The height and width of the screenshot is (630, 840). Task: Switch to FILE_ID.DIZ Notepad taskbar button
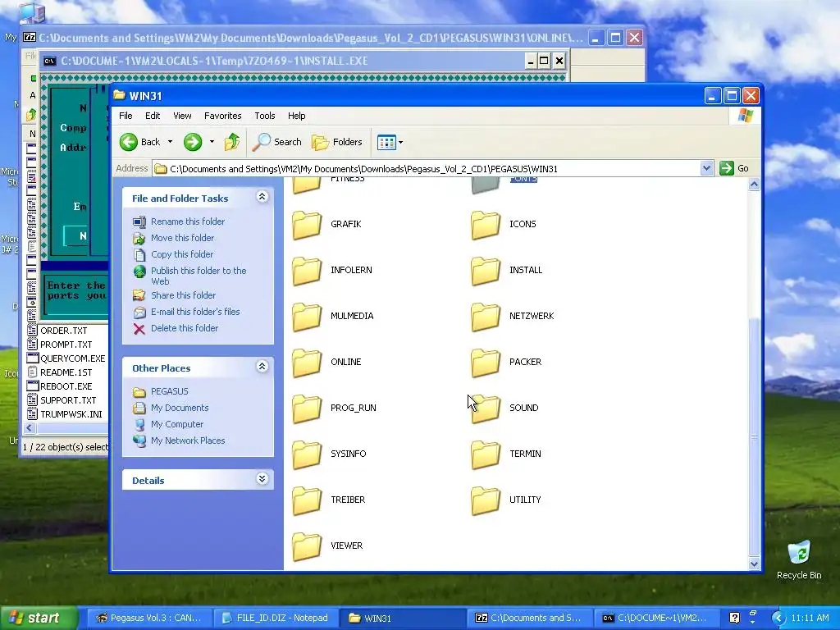[276, 619]
